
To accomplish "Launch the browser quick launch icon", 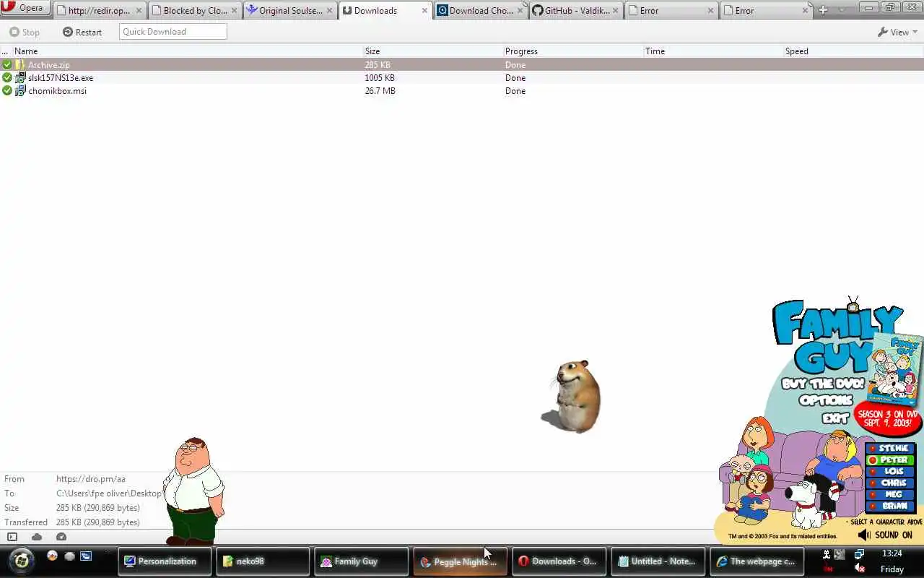I will 52,556.
